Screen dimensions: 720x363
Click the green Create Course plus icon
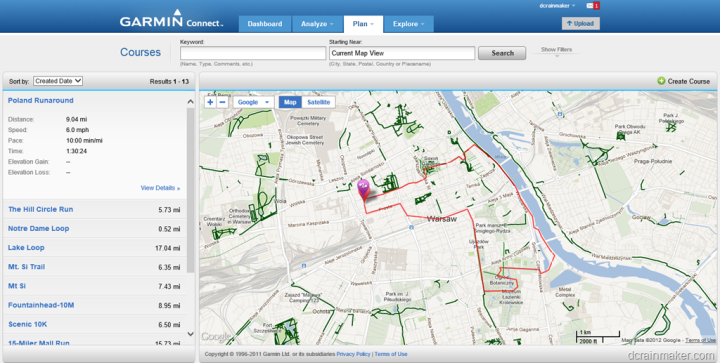pyautogui.click(x=661, y=81)
